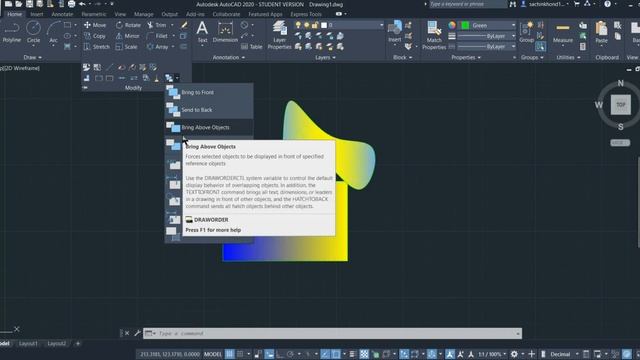
Task: Click the Plot printer icon in quick access toolbar
Action: coord(71,4)
